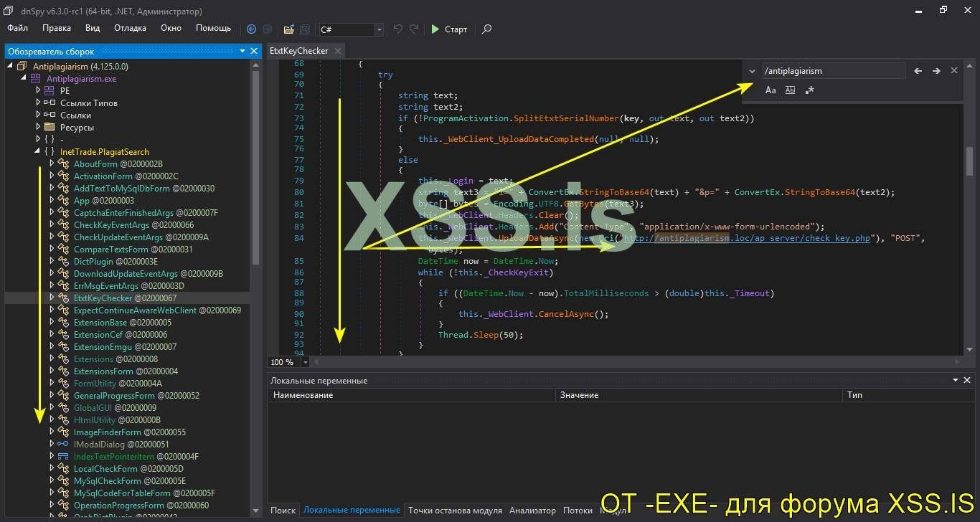This screenshot has width=980, height=522.
Task: Collapse the InetTrade.PlagiatSearch namespace node
Action: pos(37,152)
